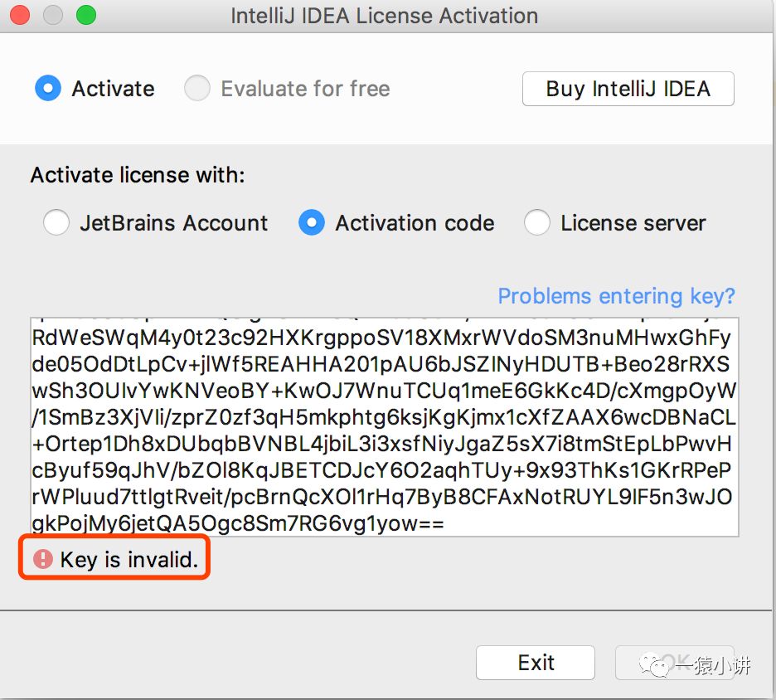Select JetBrains Account activation method

56,223
